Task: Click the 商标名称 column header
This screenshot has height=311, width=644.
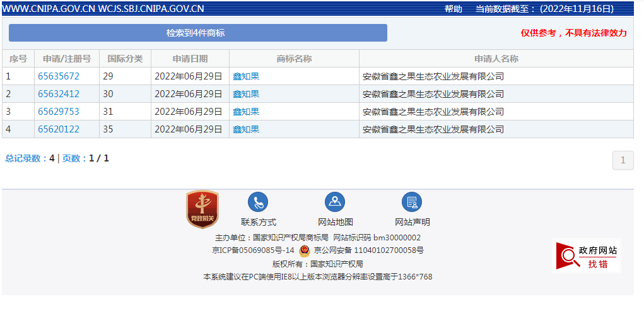Action: [x=294, y=59]
